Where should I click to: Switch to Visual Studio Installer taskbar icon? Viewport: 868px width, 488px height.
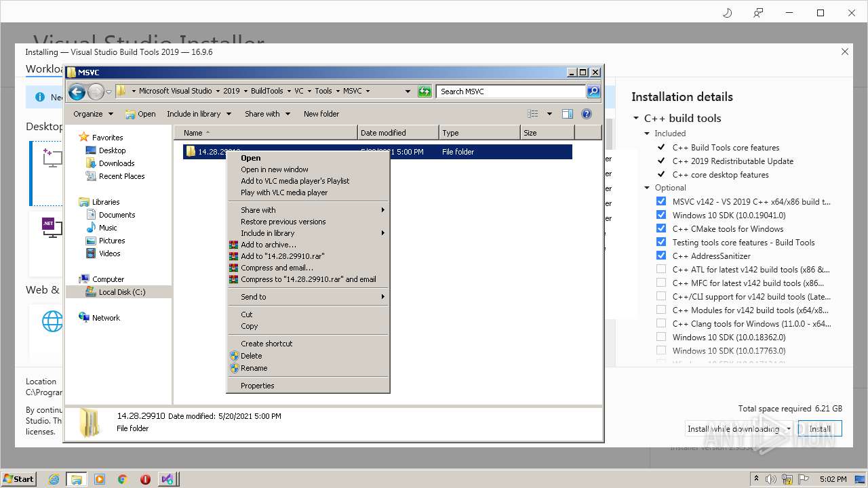[x=167, y=479]
